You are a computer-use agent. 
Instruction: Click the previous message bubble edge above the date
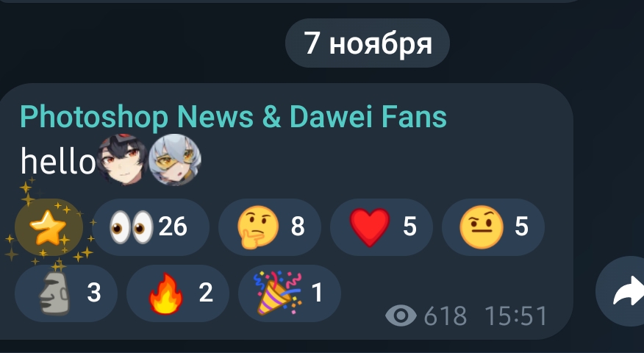pyautogui.click(x=287, y=1)
